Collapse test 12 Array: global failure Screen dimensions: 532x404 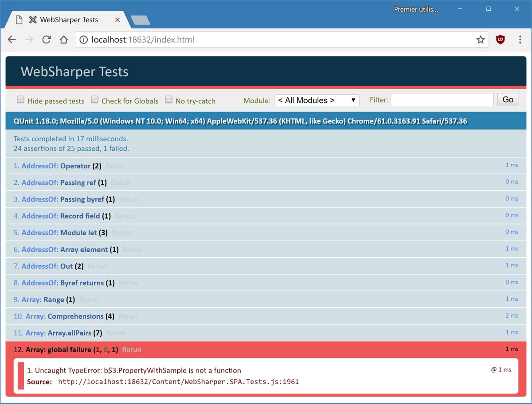click(66, 350)
